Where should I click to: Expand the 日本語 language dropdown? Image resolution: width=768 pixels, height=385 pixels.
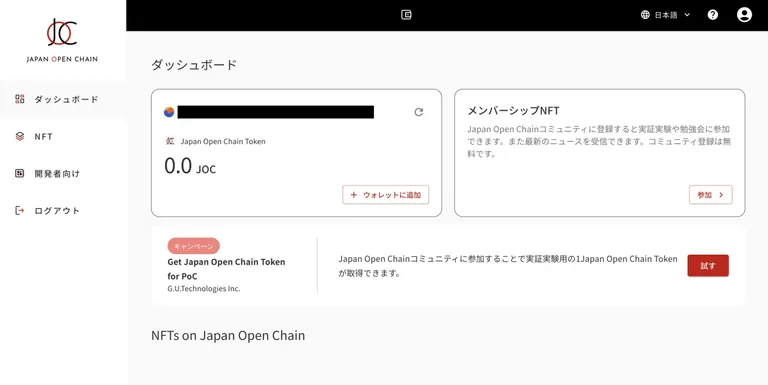pyautogui.click(x=666, y=15)
